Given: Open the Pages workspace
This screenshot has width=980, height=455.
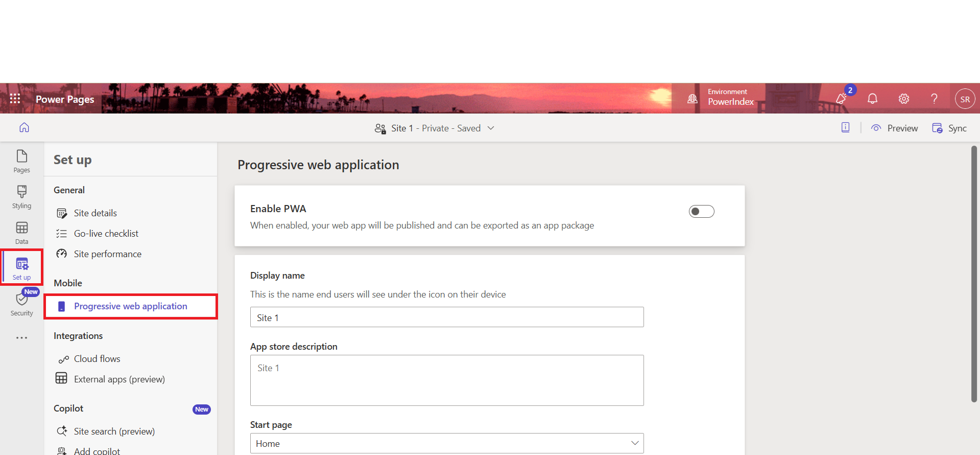Looking at the screenshot, I should pyautogui.click(x=21, y=161).
